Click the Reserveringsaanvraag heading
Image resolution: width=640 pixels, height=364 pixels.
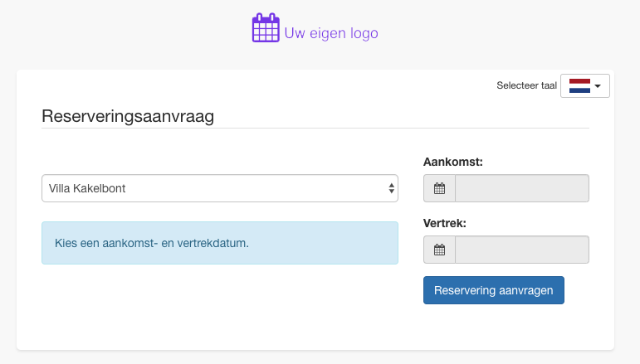(x=128, y=116)
